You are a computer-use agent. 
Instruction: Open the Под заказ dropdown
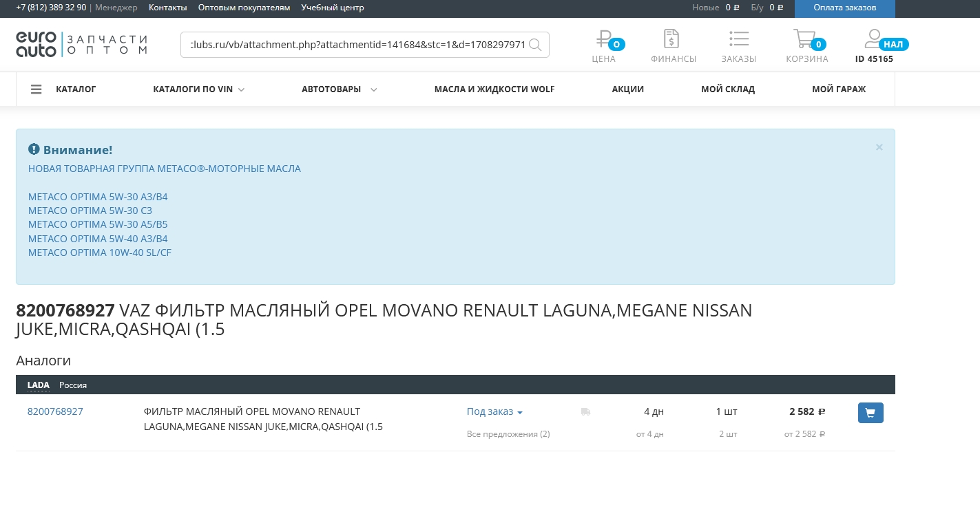494,411
